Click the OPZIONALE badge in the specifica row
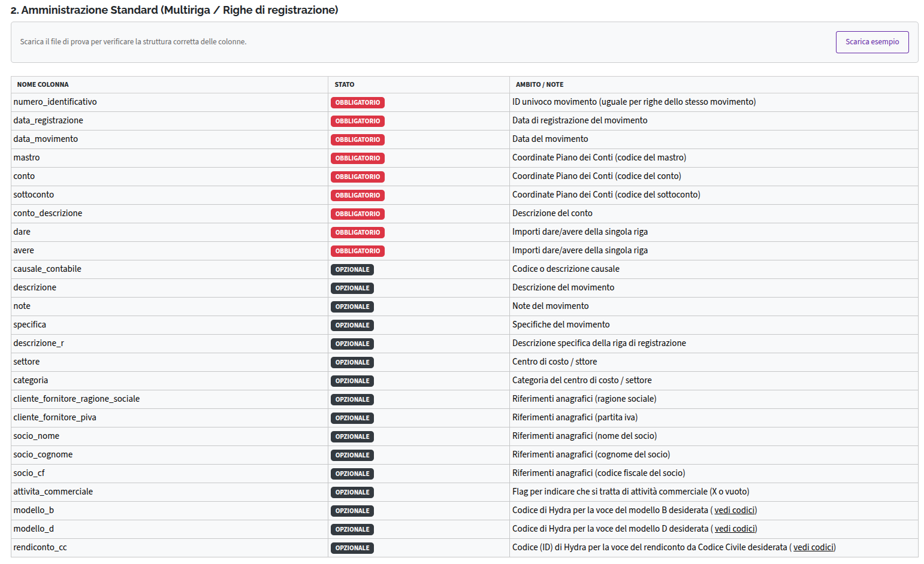This screenshot has height=564, width=924. 352,325
